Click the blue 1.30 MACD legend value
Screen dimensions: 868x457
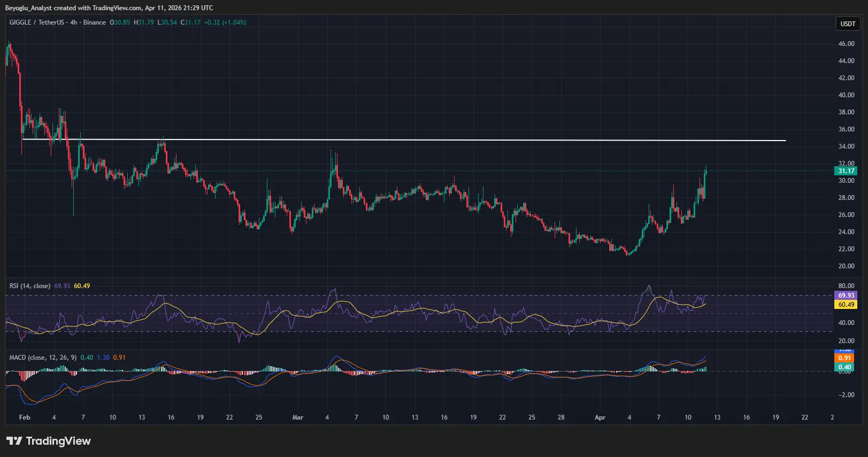tap(103, 358)
